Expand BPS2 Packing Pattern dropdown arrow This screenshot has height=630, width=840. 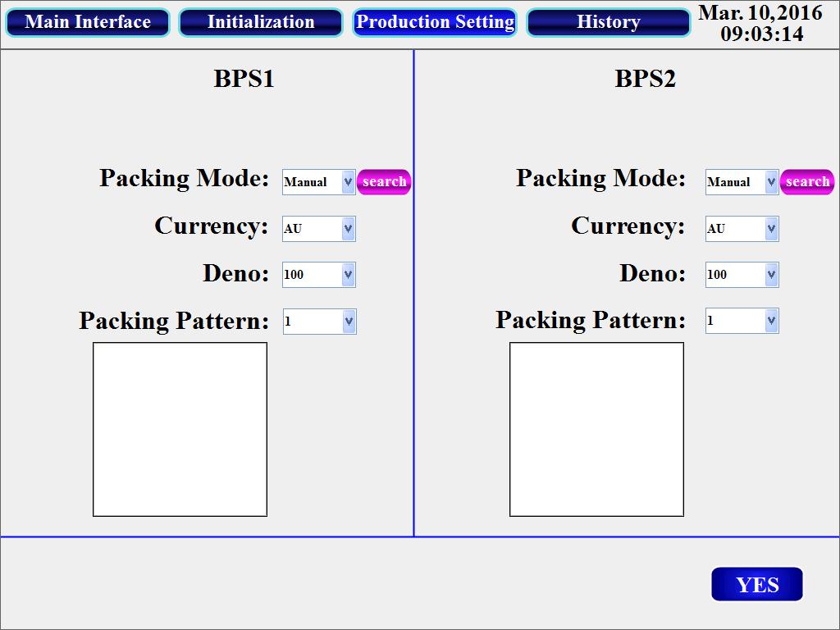click(x=771, y=321)
